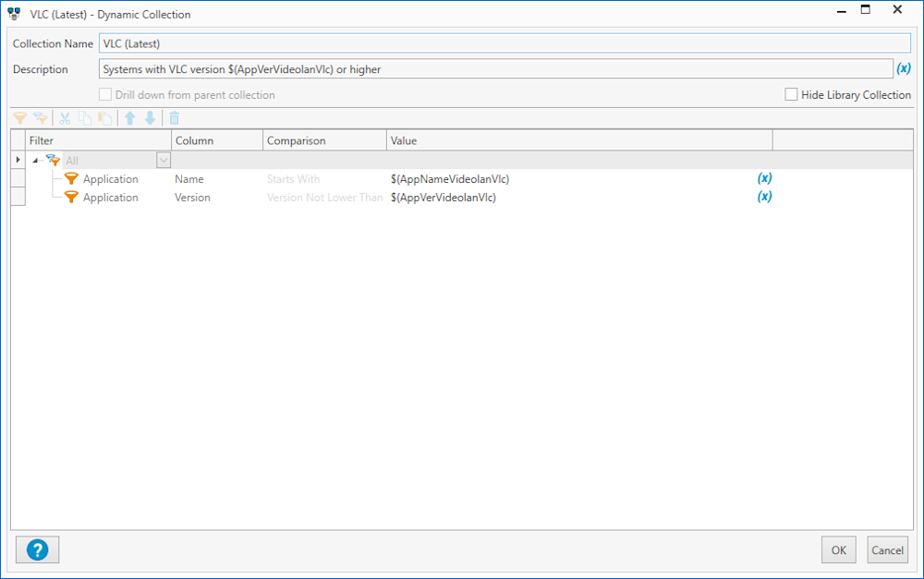Screen dimensions: 924x579
Task: Select the Application filter in Version row
Action: point(110,198)
